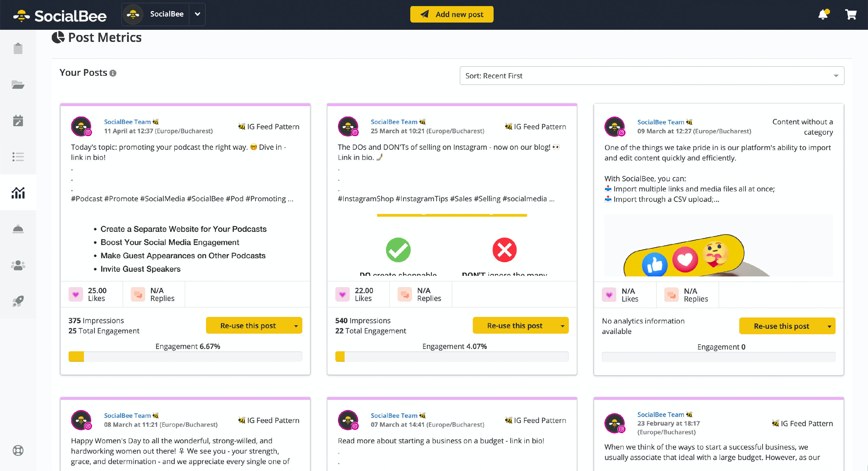Open the notifications bell
Screen dimensions: 868x471
click(x=823, y=14)
